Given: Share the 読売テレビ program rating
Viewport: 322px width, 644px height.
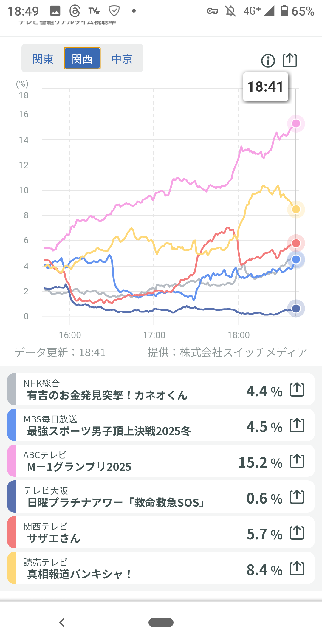Looking at the screenshot, I should (297, 569).
